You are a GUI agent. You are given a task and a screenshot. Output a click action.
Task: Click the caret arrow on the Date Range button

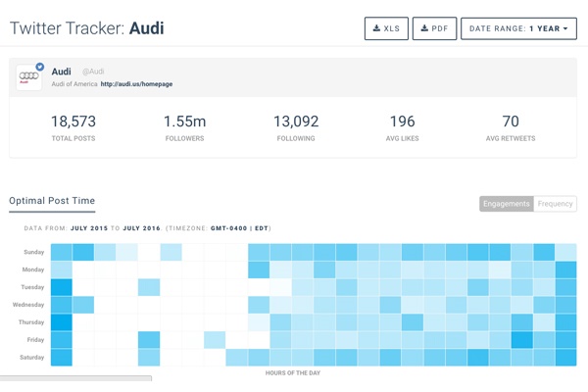pyautogui.click(x=565, y=28)
